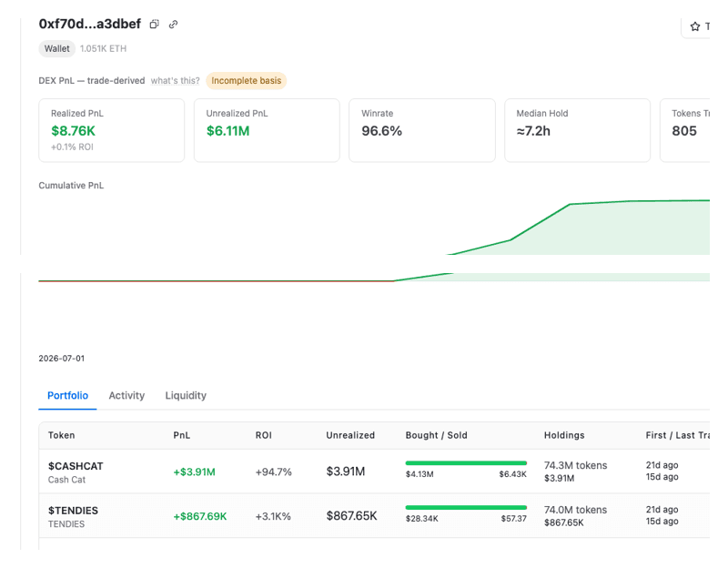The width and height of the screenshot is (728, 568).
Task: Star this wallet to track it
Action: (695, 26)
